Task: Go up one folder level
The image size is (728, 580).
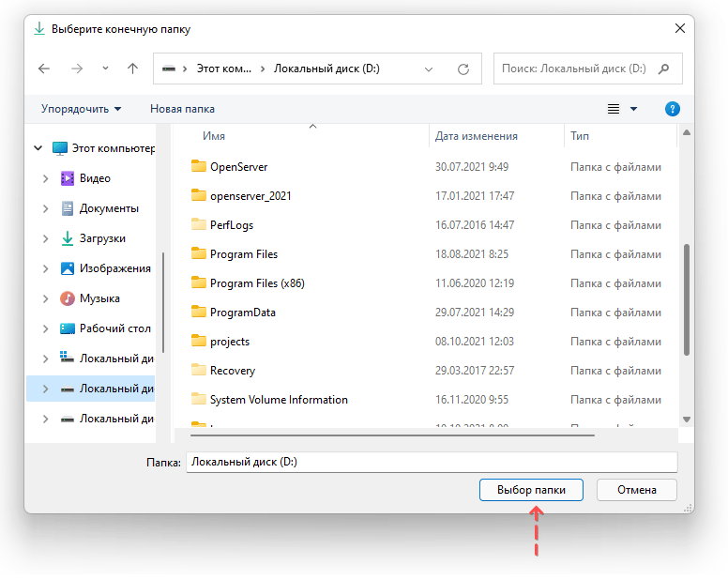Action: click(133, 69)
